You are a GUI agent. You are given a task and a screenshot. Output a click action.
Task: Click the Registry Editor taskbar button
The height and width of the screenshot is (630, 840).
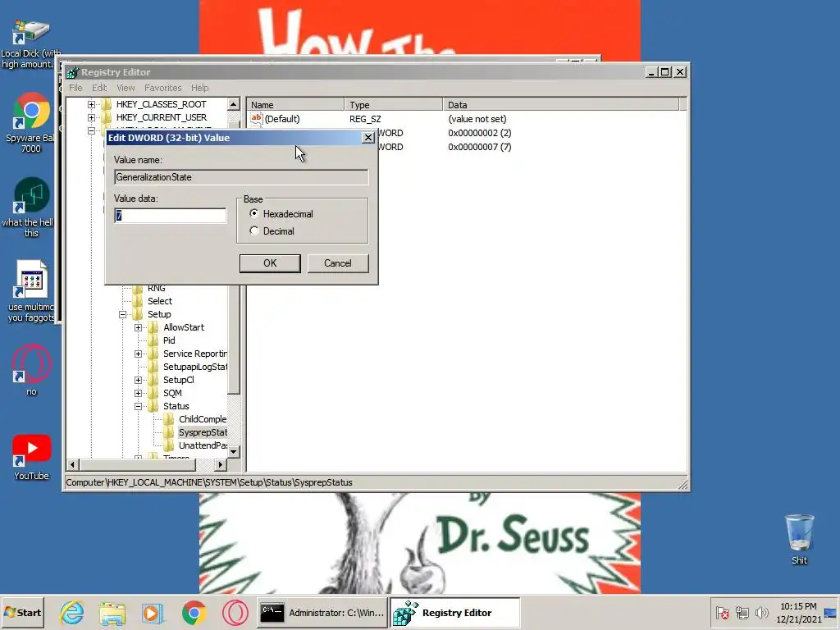[x=454, y=613]
